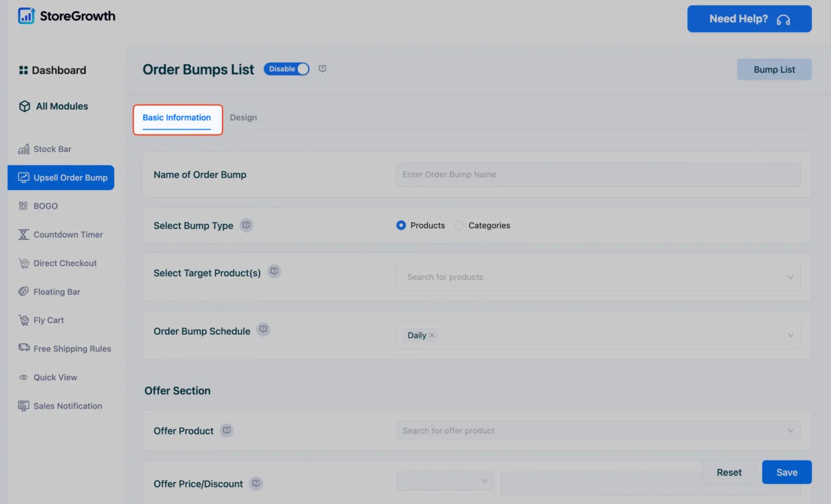Click help icon next to Offer Product
The image size is (831, 504).
[227, 430]
